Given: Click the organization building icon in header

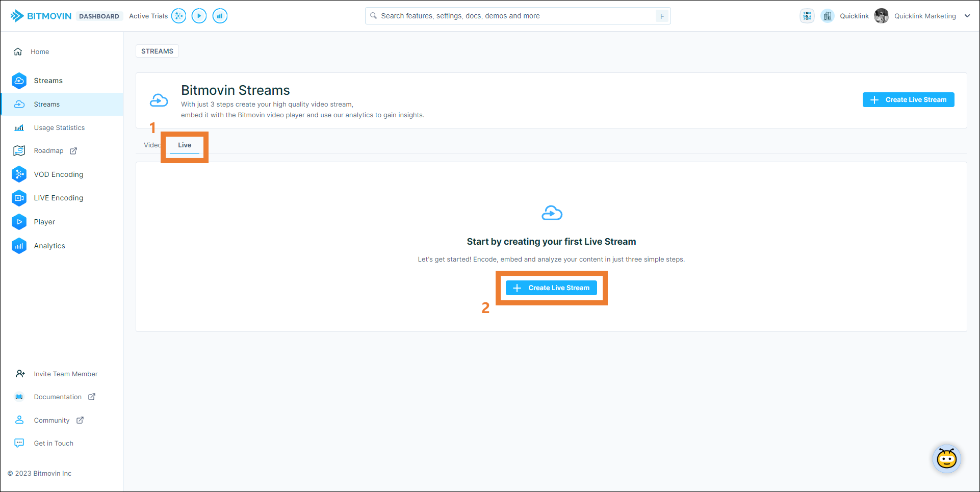Looking at the screenshot, I should [x=827, y=16].
